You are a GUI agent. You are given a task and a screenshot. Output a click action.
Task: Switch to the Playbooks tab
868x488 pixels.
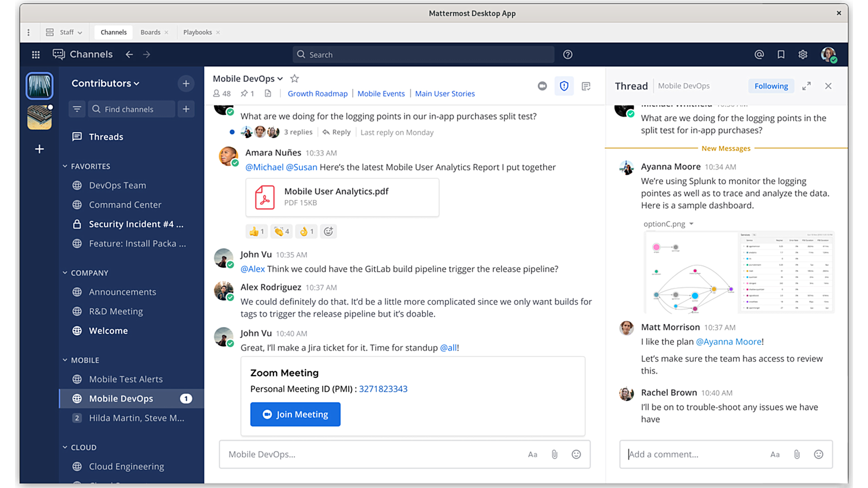pyautogui.click(x=197, y=32)
